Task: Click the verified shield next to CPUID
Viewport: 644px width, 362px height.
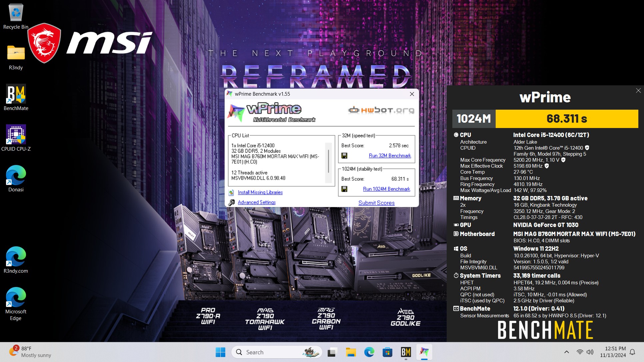Action: click(x=587, y=148)
